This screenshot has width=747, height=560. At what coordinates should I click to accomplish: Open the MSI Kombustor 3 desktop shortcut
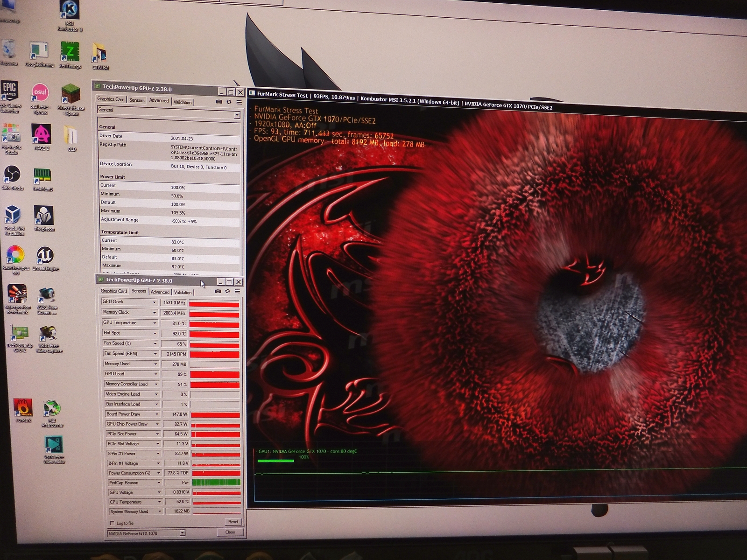click(x=70, y=15)
